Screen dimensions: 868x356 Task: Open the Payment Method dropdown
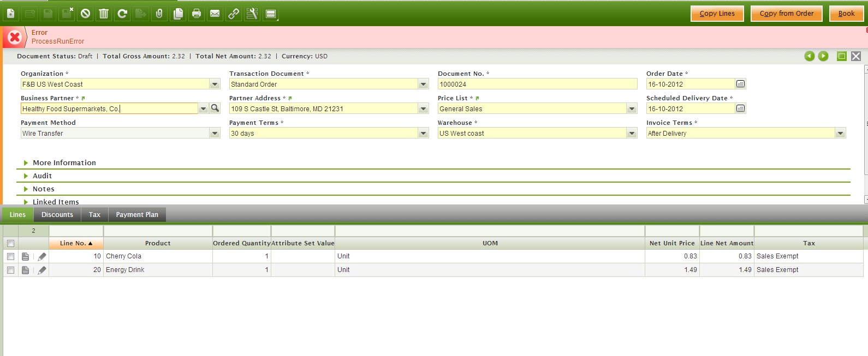[215, 133]
